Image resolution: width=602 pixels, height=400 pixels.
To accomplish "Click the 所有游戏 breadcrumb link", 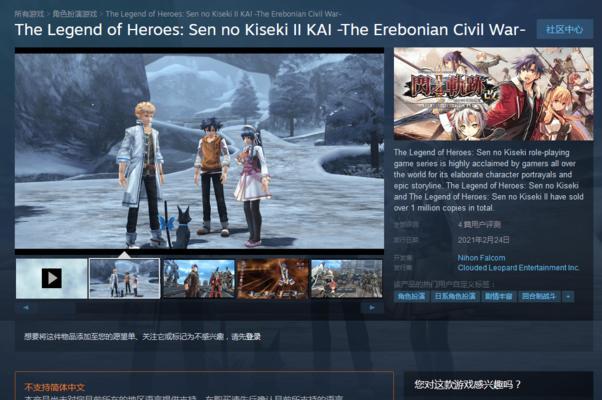I will tap(29, 14).
